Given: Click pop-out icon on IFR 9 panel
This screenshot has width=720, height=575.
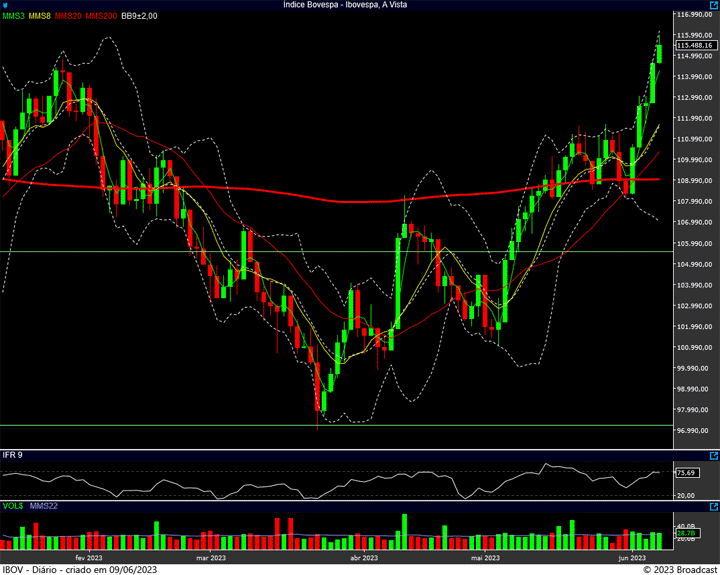Looking at the screenshot, I should pos(713,454).
